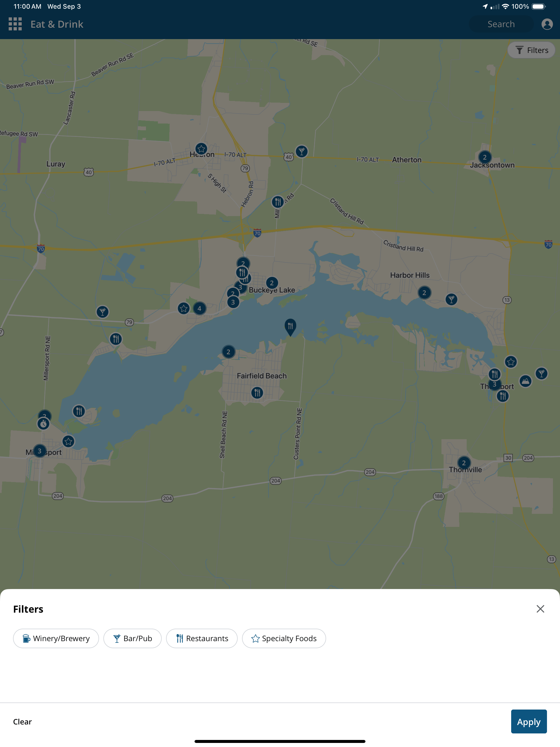560x747 pixels.
Task: Select the restaurant marker north of Millersport
Action: (79, 411)
